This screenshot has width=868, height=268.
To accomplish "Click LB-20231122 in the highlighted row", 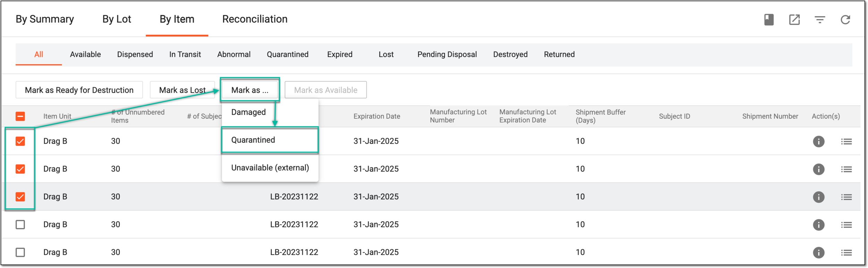I will [294, 197].
